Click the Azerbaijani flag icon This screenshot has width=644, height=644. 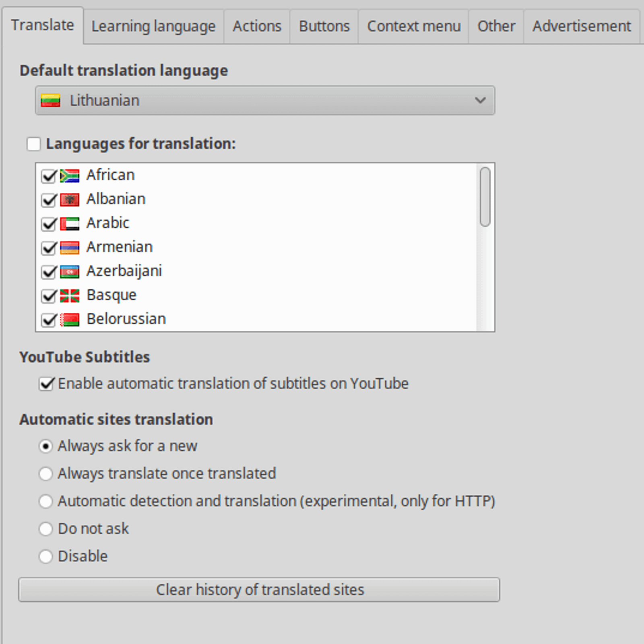(70, 272)
